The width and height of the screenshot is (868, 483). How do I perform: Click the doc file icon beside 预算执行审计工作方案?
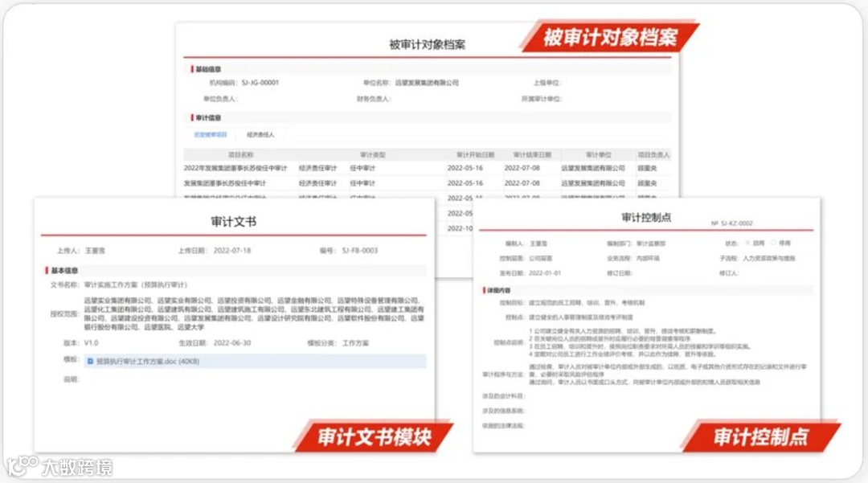click(90, 362)
